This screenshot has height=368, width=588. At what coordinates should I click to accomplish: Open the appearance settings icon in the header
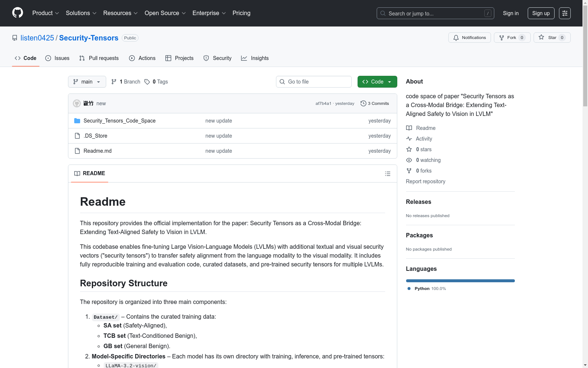(x=565, y=13)
